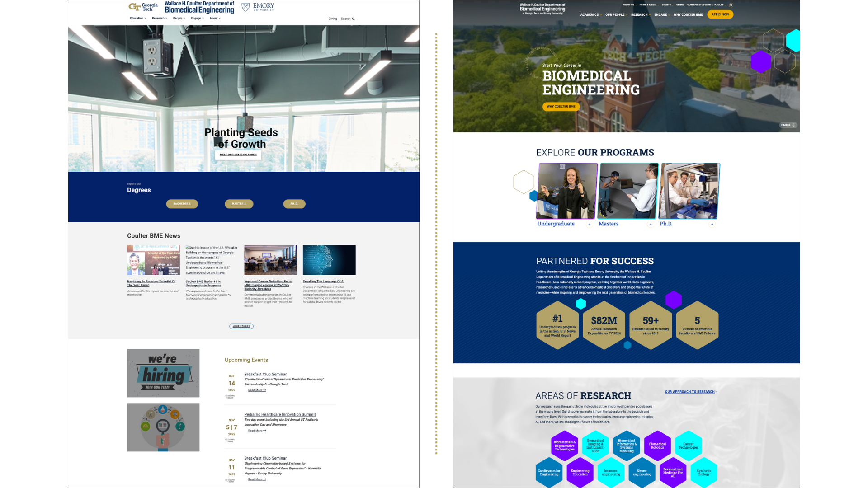Click the plus icon next to Undergraduate

pos(589,224)
